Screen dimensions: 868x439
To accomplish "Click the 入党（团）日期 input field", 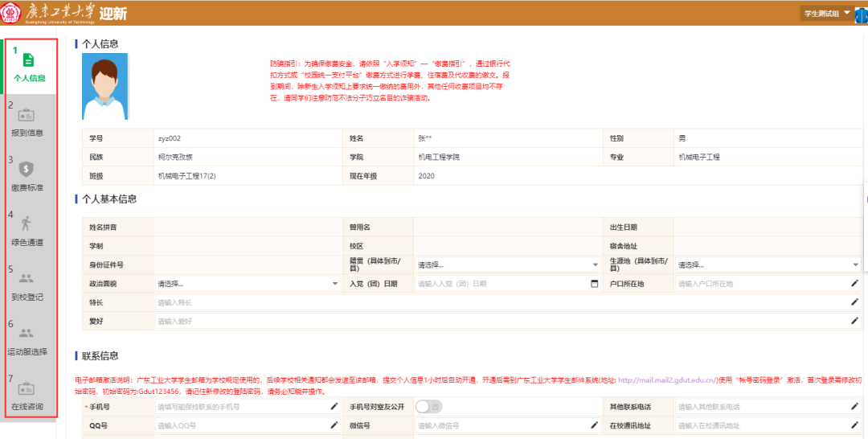I will pos(508,284).
